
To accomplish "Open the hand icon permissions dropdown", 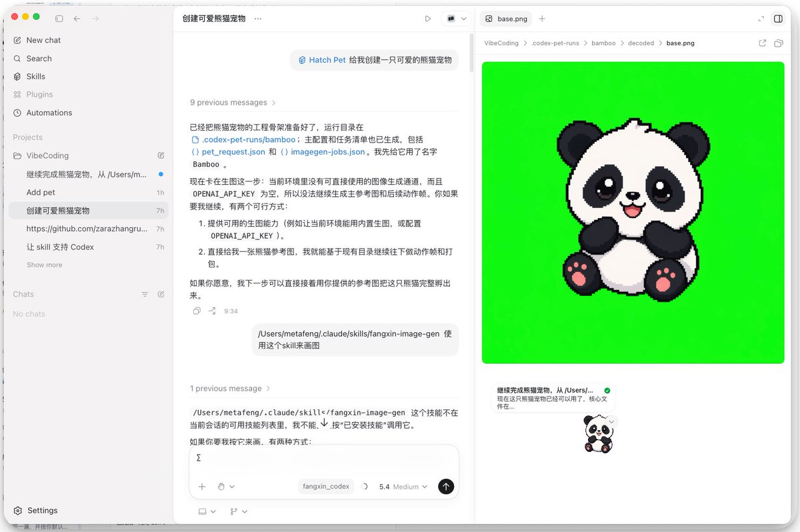I will [x=226, y=487].
